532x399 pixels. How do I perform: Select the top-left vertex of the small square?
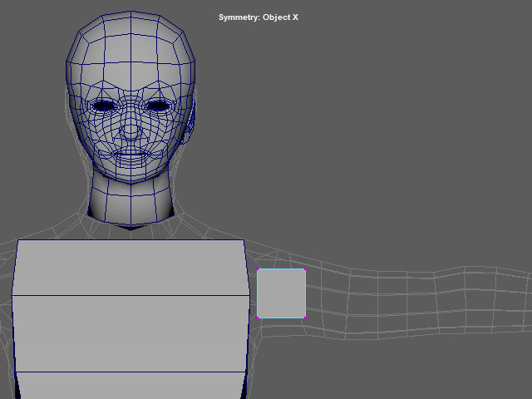(x=258, y=269)
